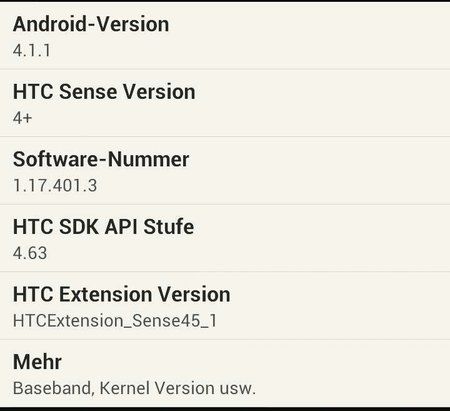The width and height of the screenshot is (450, 411).
Task: Click the HTC Extension Version heading
Action: pyautogui.click(x=122, y=294)
